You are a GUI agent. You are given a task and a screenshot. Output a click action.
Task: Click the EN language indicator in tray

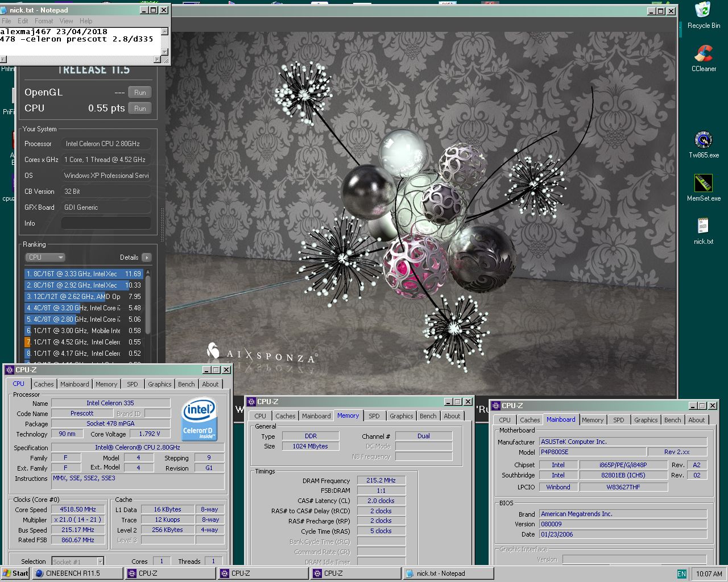(x=681, y=573)
